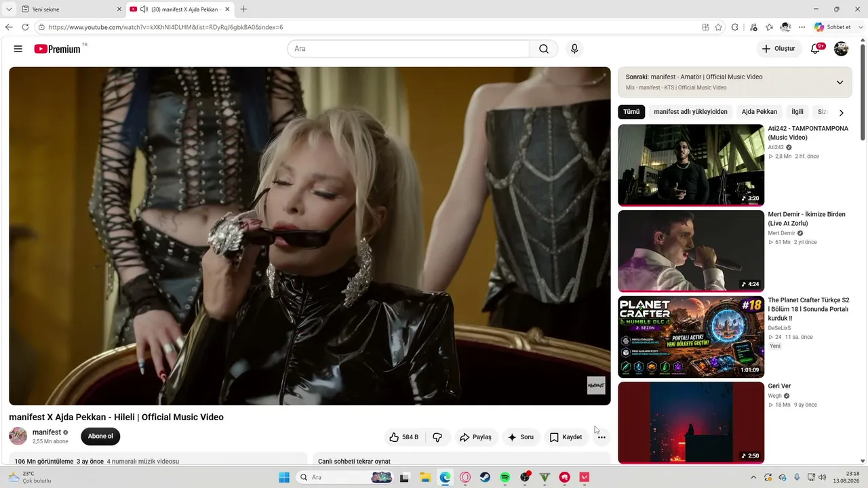
Task: Click the Kaydet save button
Action: coord(566,437)
